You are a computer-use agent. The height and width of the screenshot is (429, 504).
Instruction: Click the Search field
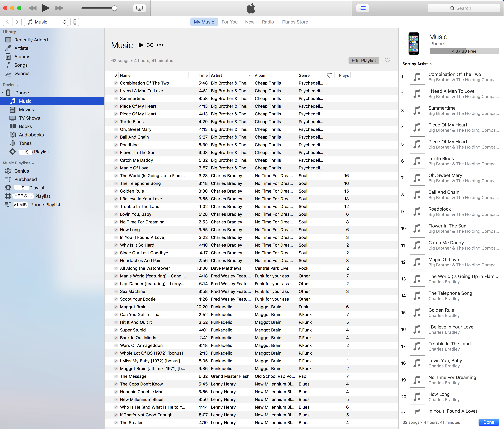coord(464,8)
